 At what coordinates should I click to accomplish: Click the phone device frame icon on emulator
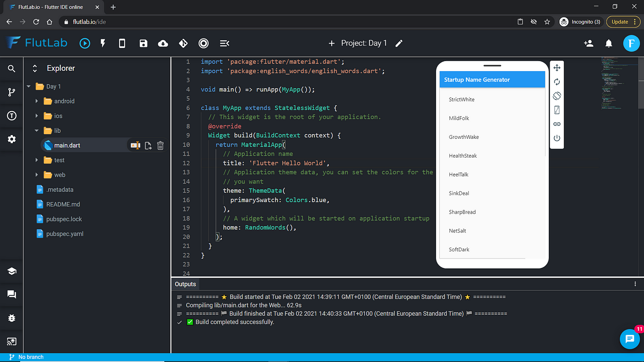557,110
